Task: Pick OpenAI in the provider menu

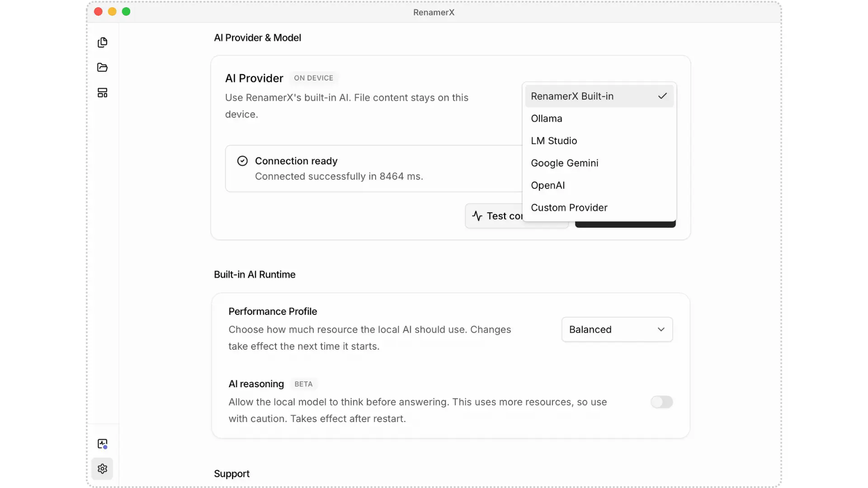Action: click(599, 185)
